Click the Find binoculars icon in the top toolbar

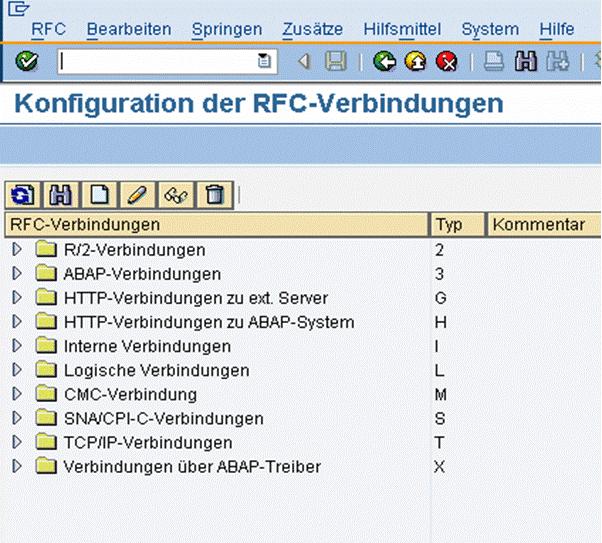point(526,61)
